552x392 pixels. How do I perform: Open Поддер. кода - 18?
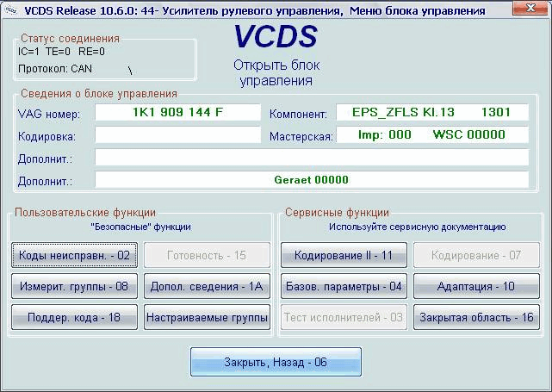coord(74,317)
